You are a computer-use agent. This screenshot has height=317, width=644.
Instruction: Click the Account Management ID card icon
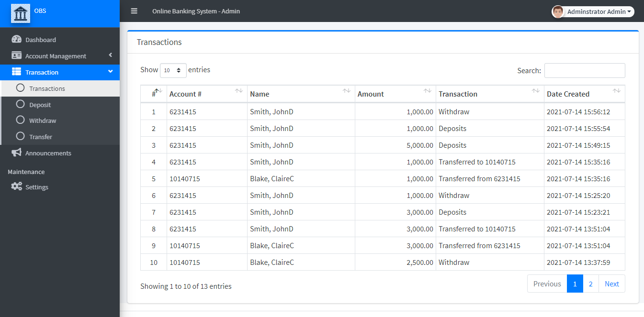17,56
